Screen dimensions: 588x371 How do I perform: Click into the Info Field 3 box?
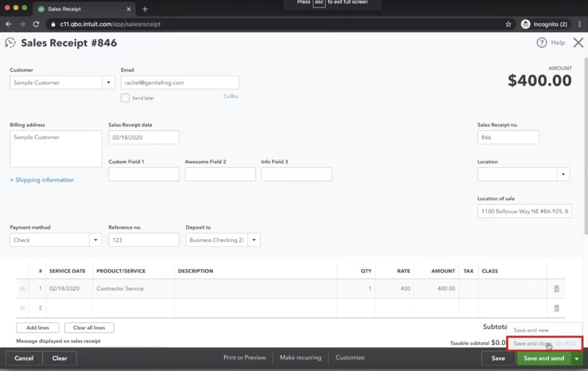296,174
